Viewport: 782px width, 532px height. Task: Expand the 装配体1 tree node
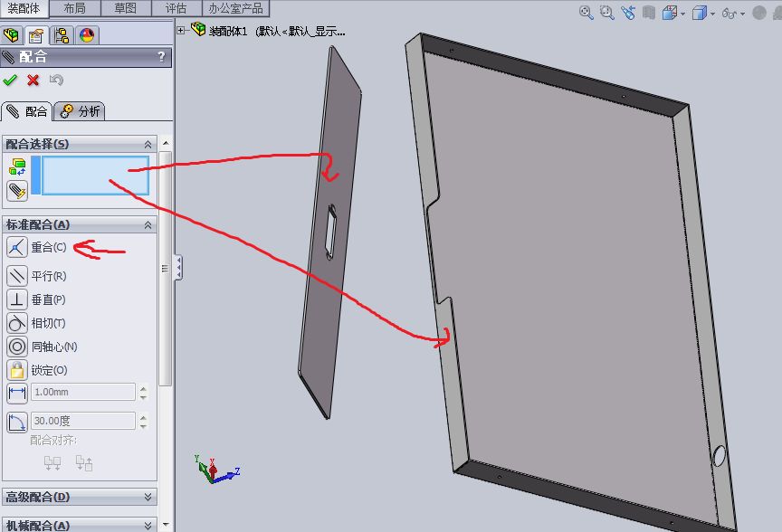tap(181, 31)
